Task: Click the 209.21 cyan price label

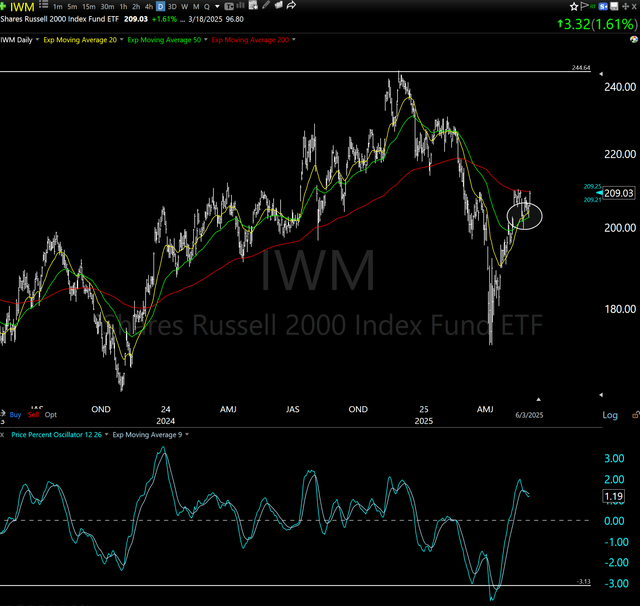Action: click(x=592, y=200)
